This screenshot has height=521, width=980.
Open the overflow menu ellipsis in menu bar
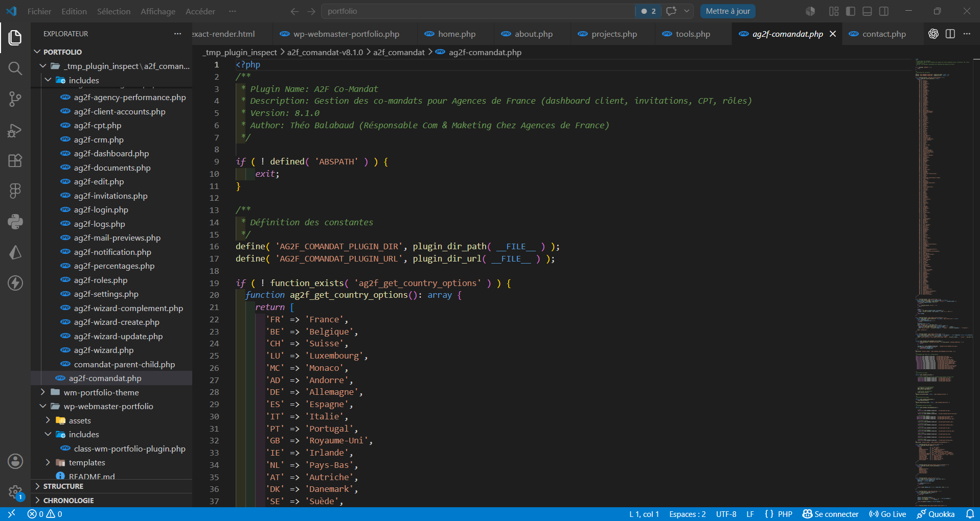233,11
